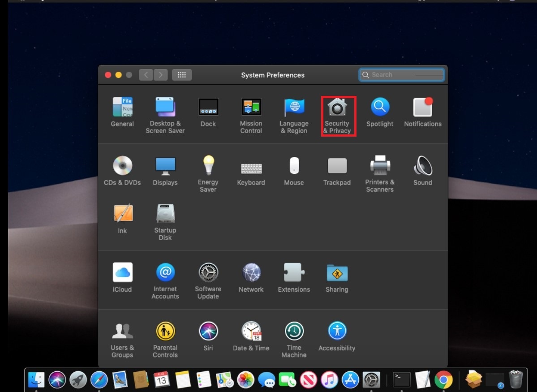Launch Finder from the Dock

[x=36, y=379]
